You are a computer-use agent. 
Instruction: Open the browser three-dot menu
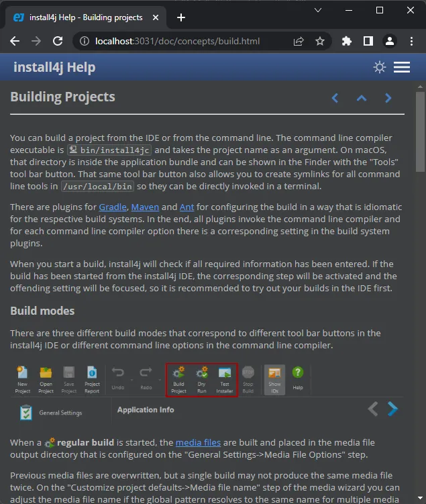coord(411,41)
